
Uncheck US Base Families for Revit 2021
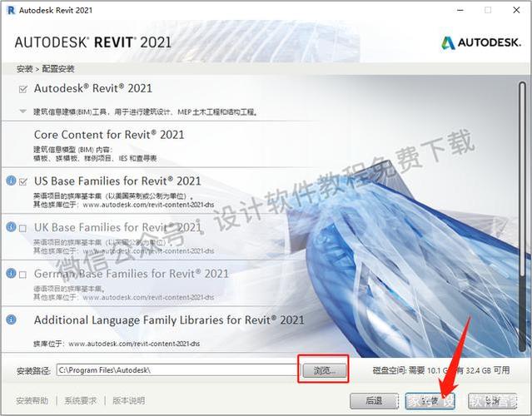pos(23,181)
